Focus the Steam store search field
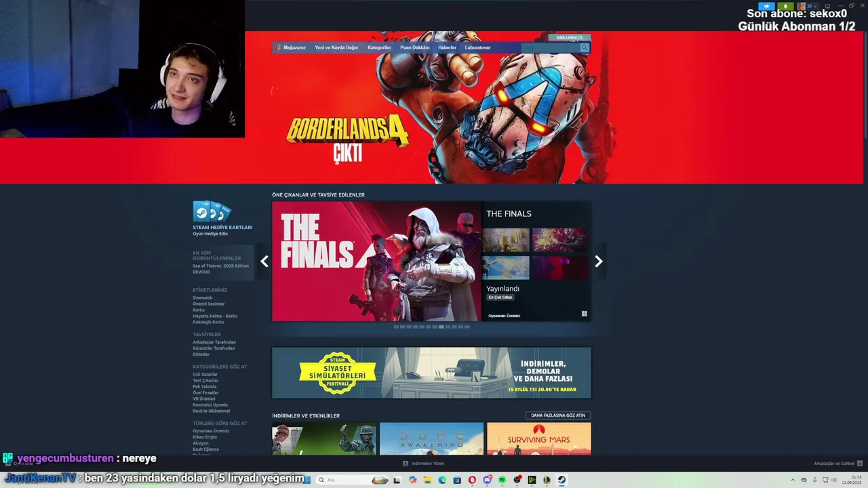Viewport: 868px width, 488px height. pyautogui.click(x=551, y=47)
